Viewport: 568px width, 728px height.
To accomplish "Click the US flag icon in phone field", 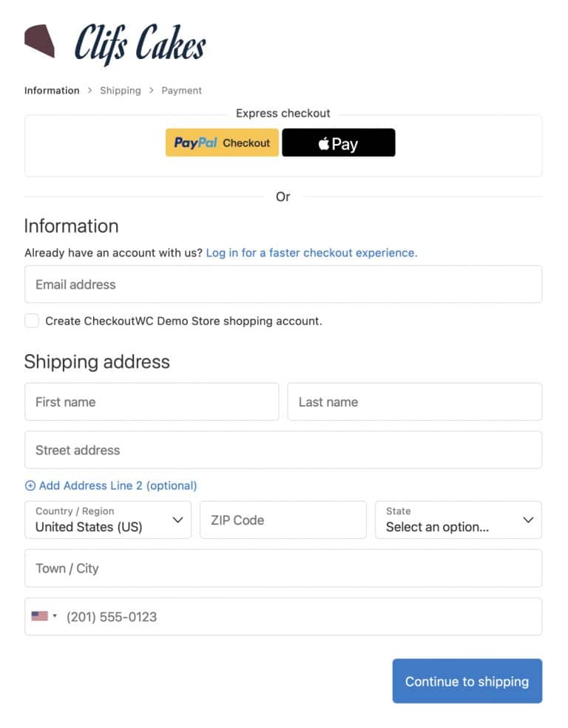I will 41,616.
